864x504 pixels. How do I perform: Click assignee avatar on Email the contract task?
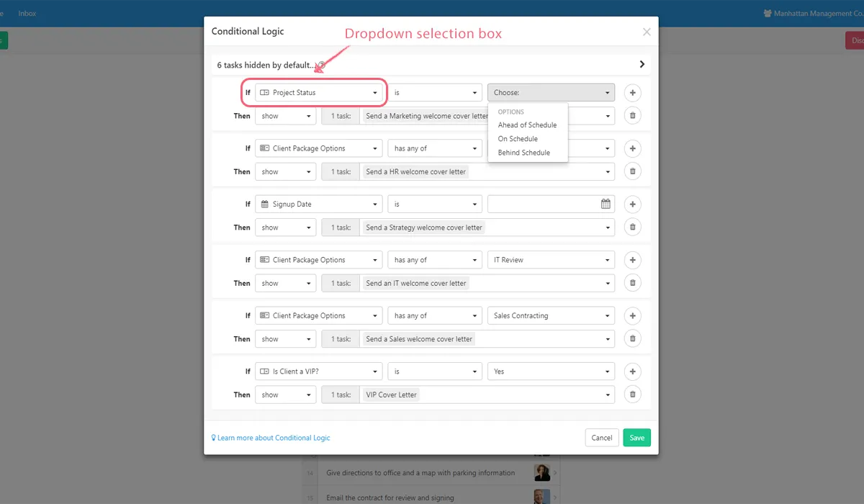coord(542,496)
